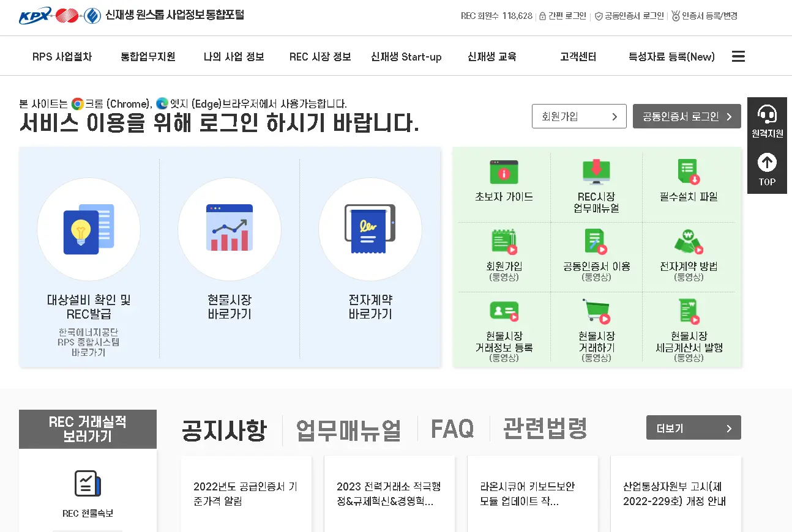Click the 원격지원 remote support icon
Viewport: 792px width, 532px height.
click(767, 116)
